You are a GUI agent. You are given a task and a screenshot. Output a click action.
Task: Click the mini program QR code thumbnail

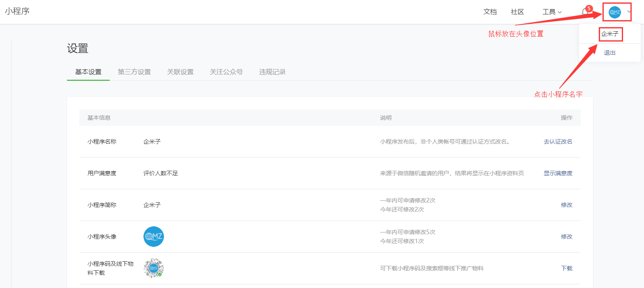click(154, 268)
